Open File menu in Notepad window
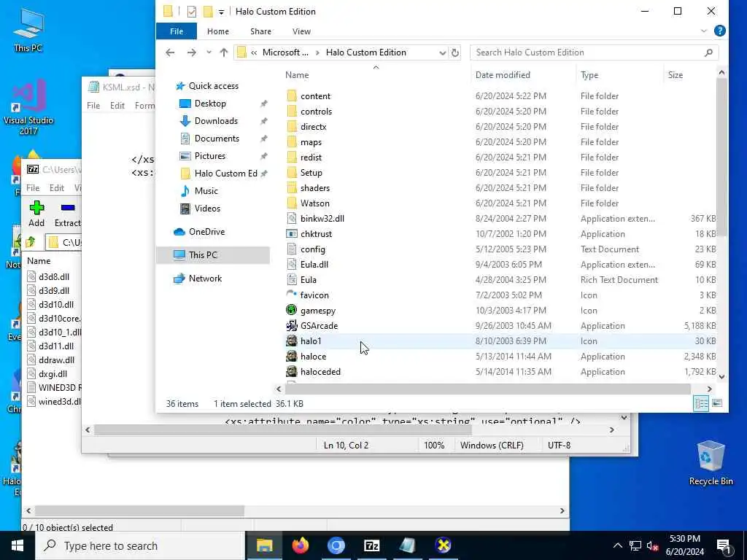 coord(93,106)
